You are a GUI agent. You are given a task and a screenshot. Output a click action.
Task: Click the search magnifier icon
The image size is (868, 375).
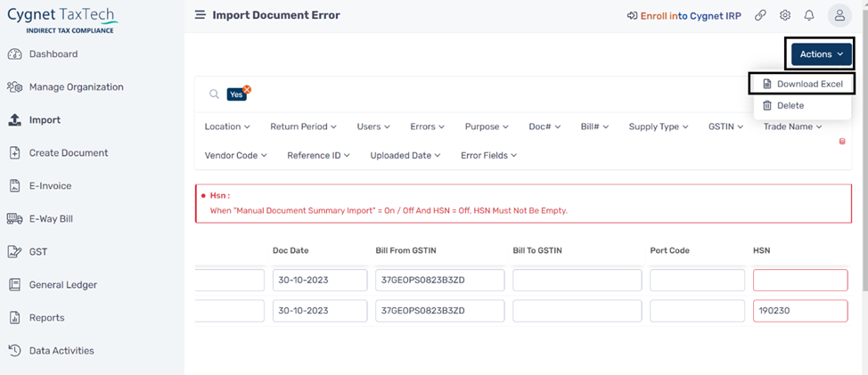point(214,94)
